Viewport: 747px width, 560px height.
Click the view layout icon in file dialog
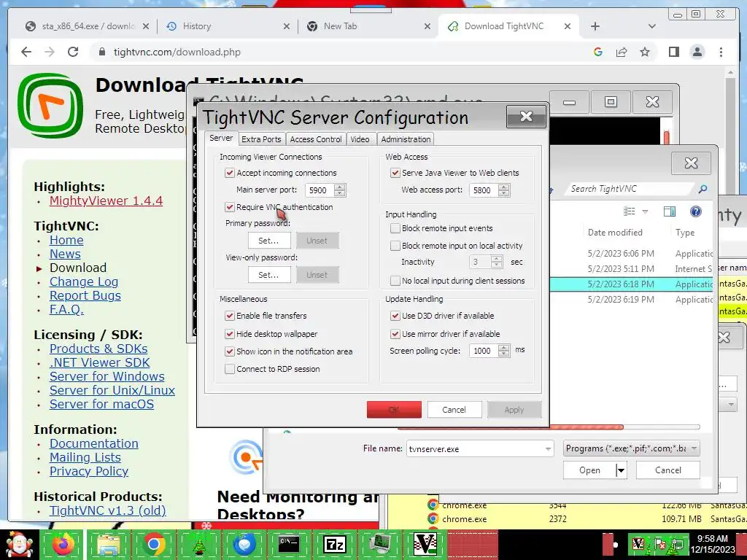630,211
